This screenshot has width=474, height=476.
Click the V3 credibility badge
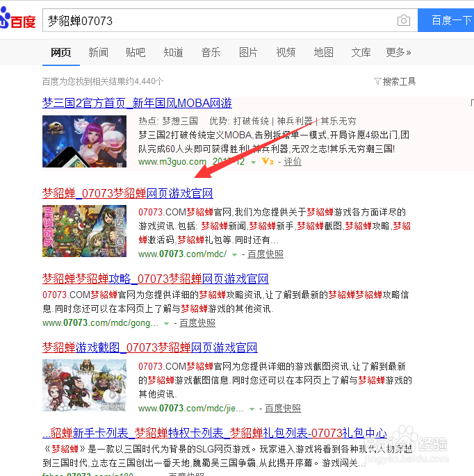(x=267, y=162)
